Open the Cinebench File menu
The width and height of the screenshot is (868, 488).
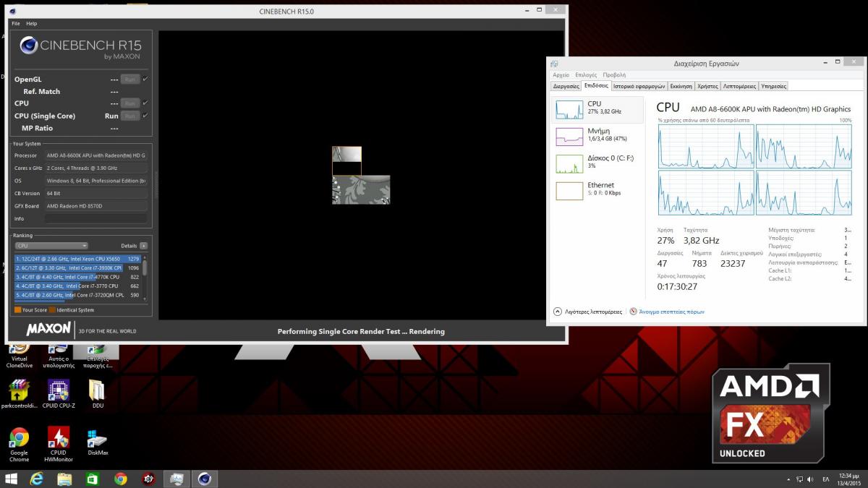click(16, 23)
